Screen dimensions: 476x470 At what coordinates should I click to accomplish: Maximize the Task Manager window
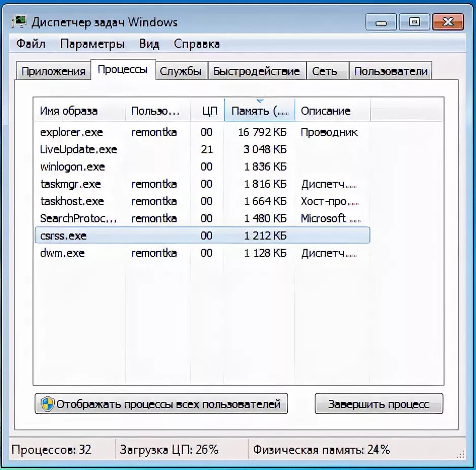tap(415, 22)
